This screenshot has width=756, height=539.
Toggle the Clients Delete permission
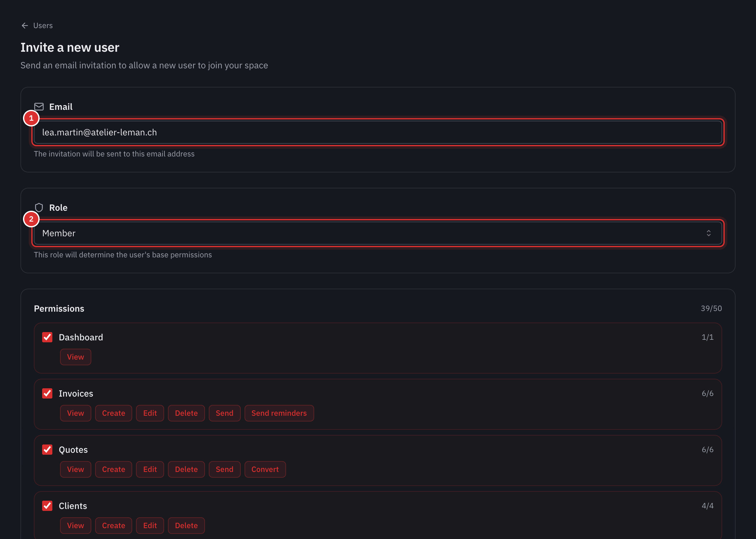coord(186,525)
